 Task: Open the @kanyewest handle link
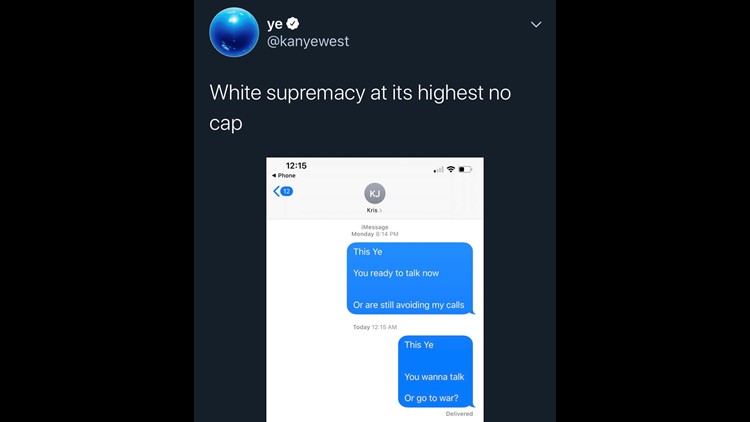point(308,42)
